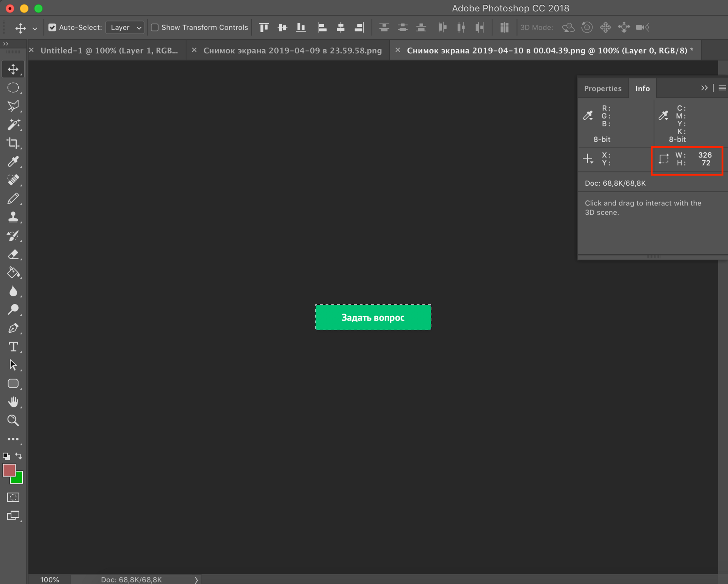Image resolution: width=728 pixels, height=584 pixels.
Task: Select the Pen tool
Action: (13, 328)
